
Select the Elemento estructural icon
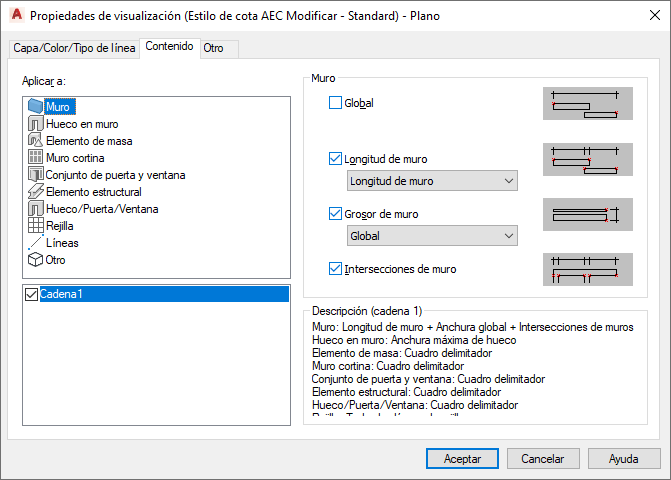(x=36, y=192)
